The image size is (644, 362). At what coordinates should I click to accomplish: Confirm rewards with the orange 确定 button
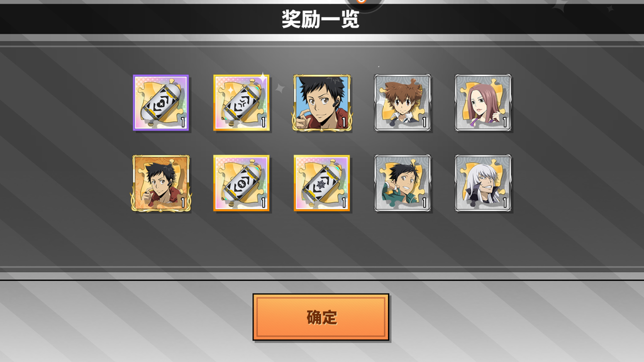321,317
